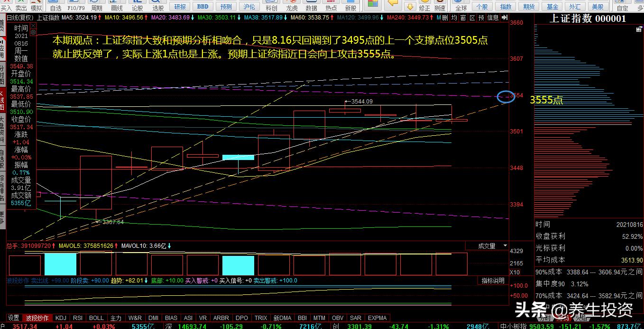Image resolution: width=644 pixels, height=329 pixels.
Task: Open the F10/F9 company info tool
Action: point(76,6)
